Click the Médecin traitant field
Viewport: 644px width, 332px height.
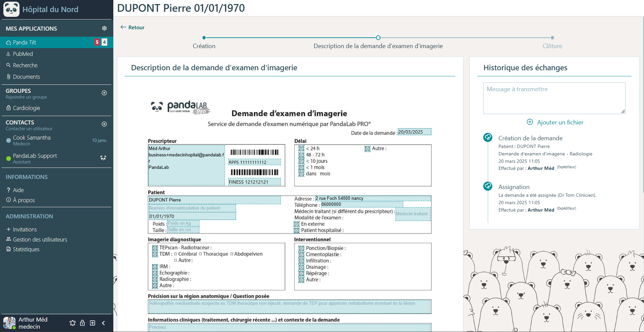pos(413,214)
